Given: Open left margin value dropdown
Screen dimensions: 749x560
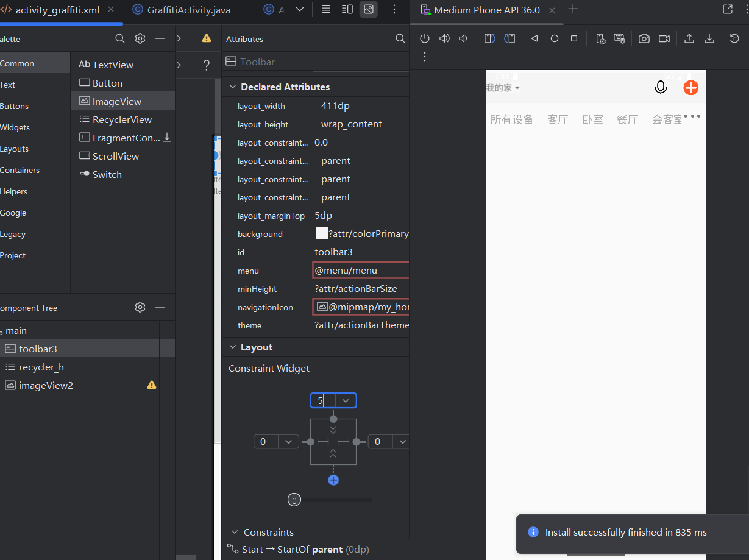Looking at the screenshot, I should 288,442.
